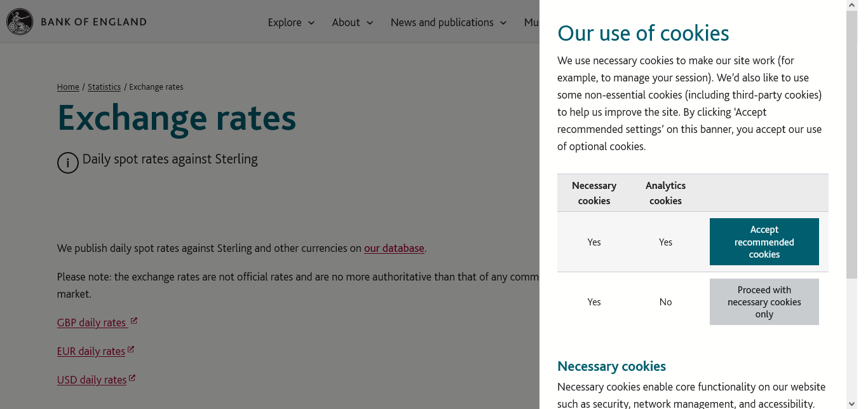Go to Home via breadcrumb
868x409 pixels.
click(x=68, y=87)
